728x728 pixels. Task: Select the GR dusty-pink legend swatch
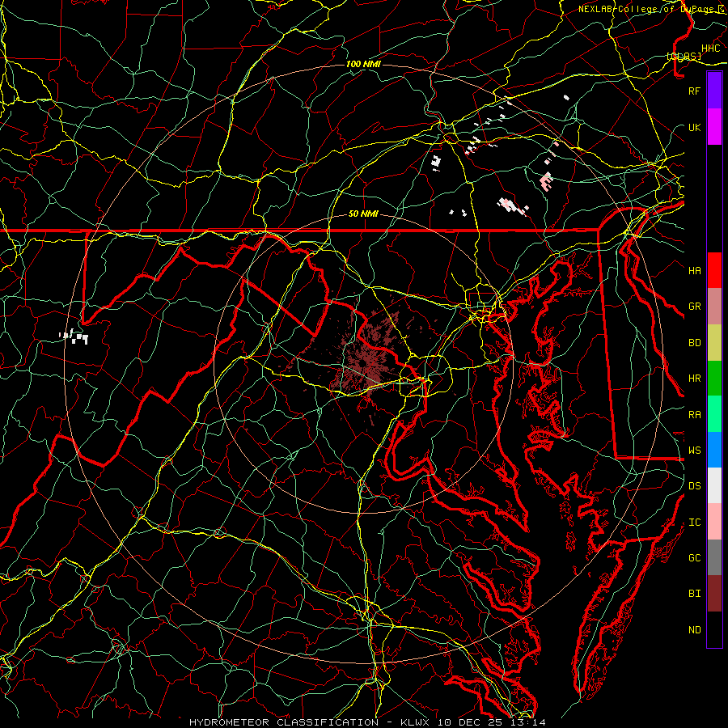pos(714,307)
